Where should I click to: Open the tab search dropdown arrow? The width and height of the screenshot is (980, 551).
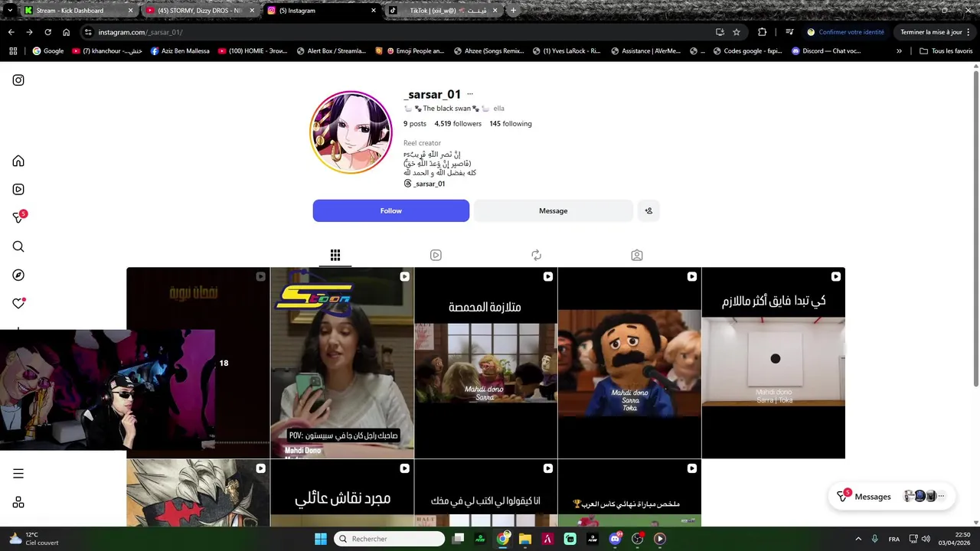pyautogui.click(x=10, y=11)
